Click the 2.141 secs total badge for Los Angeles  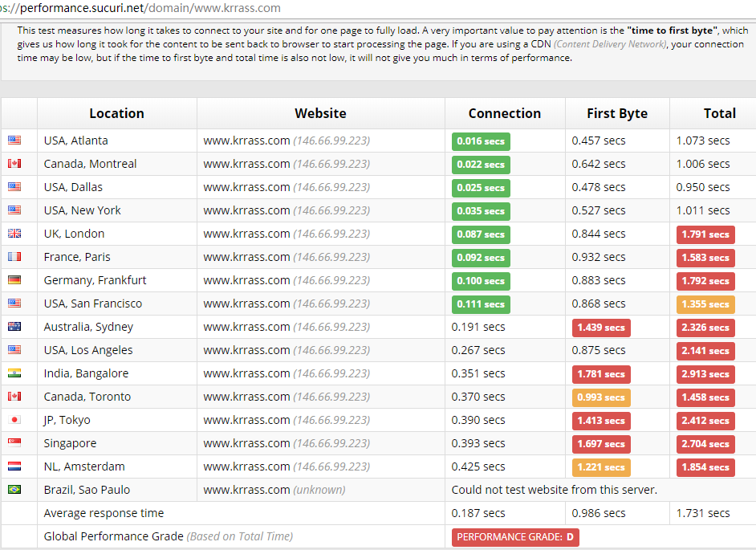point(705,351)
